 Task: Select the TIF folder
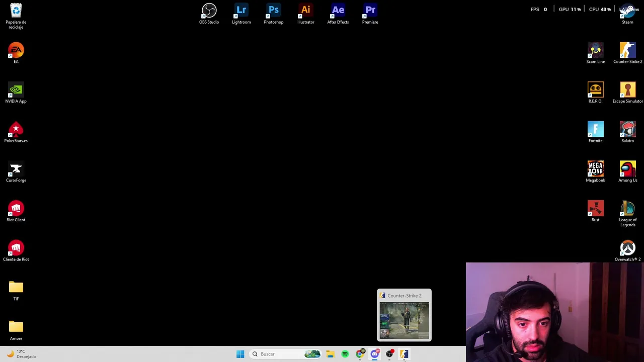coord(16,290)
